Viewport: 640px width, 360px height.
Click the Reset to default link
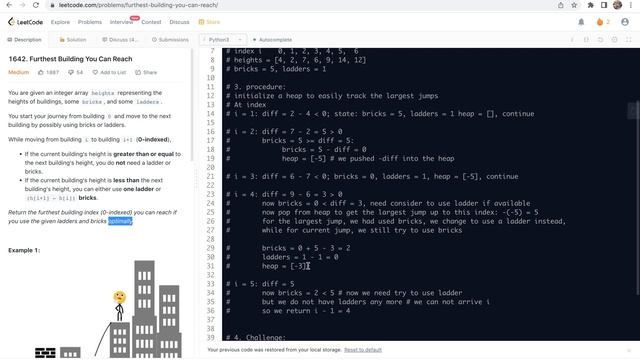(x=363, y=350)
